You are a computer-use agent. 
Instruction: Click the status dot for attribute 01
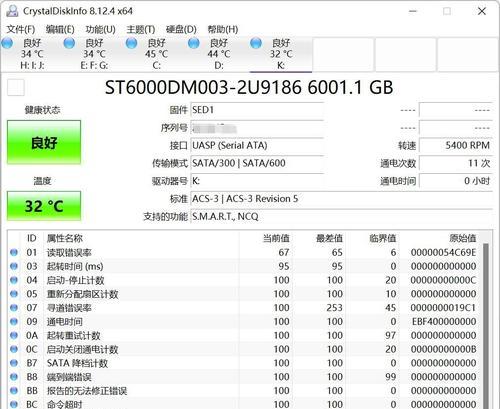click(x=14, y=252)
